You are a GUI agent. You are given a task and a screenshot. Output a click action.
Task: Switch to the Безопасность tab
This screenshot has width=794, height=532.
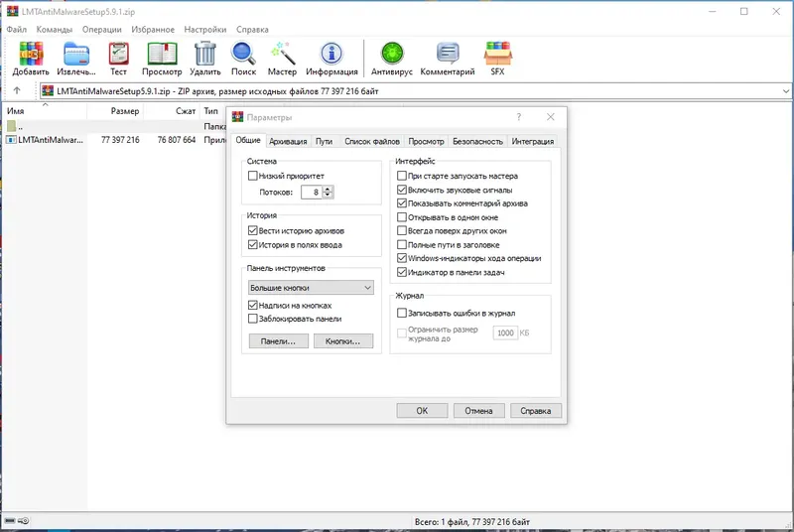(x=477, y=141)
